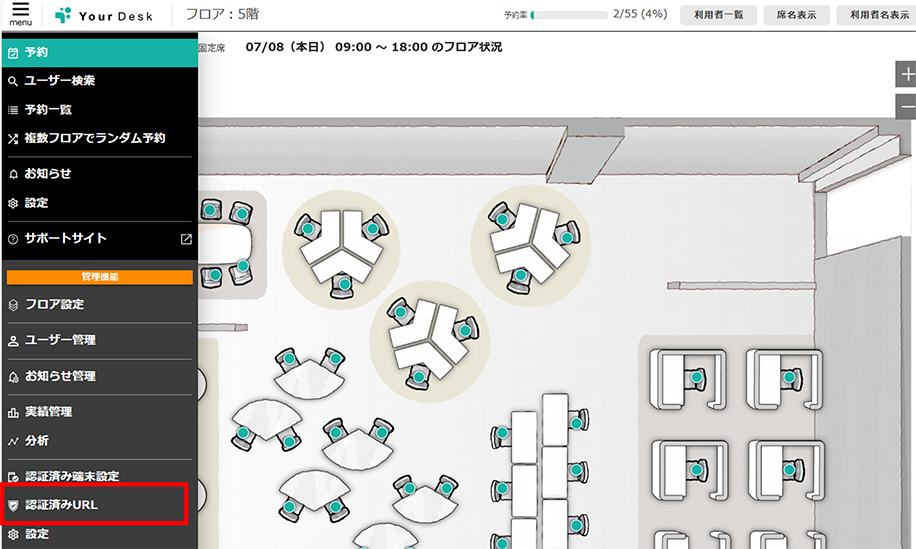Click the 席名表示 button
Screen dimensions: 916x549
tap(796, 15)
